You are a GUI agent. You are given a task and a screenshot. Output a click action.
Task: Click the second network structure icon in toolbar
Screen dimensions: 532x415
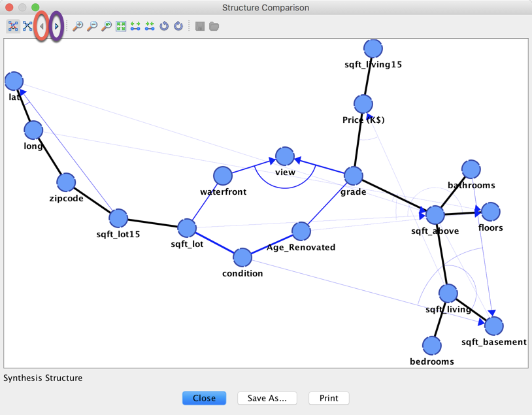27,26
